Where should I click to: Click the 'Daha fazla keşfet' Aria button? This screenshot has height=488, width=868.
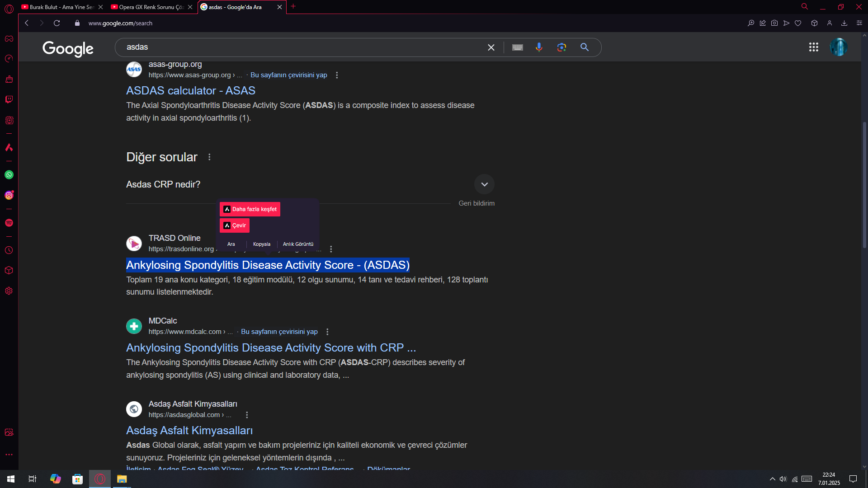tap(250, 209)
